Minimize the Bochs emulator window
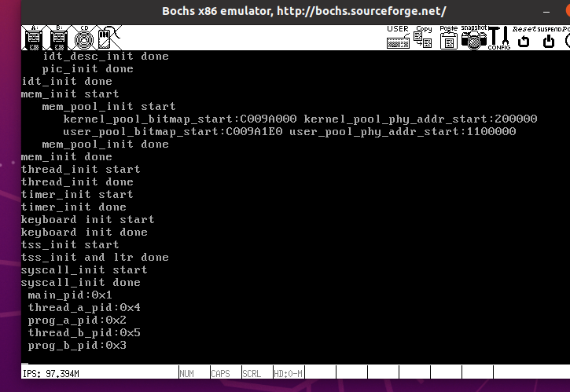Screen dimensions: 570x392 pos(546,12)
